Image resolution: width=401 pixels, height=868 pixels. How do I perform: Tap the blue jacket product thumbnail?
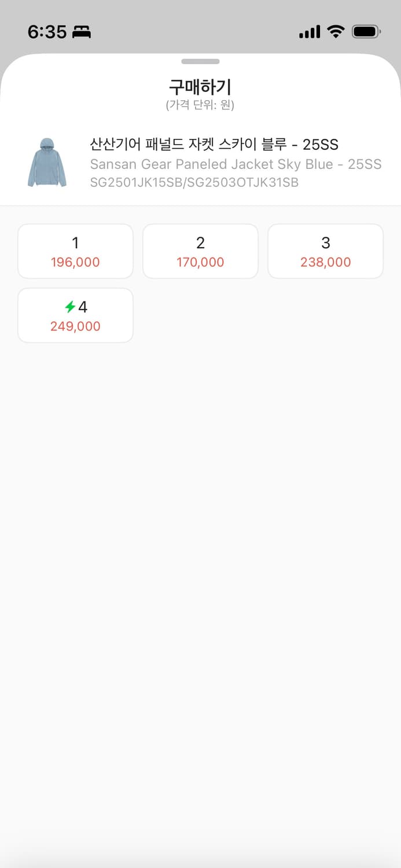coord(47,163)
